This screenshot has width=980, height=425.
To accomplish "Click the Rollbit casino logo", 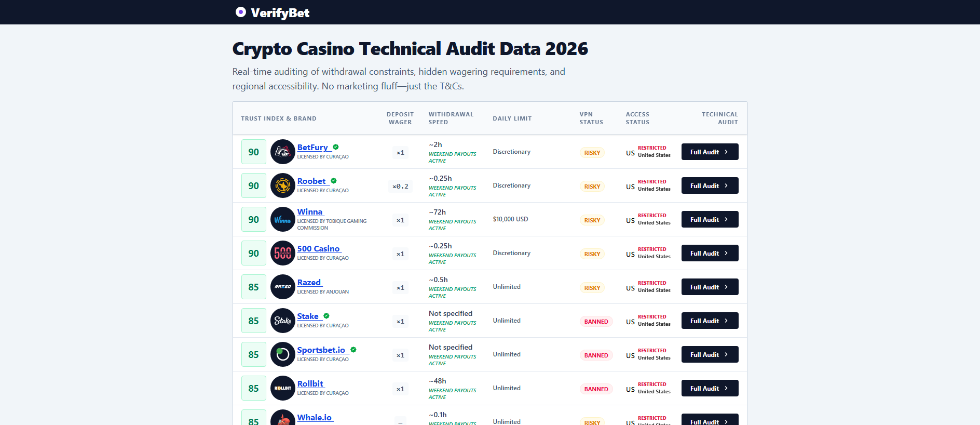I will tap(283, 388).
